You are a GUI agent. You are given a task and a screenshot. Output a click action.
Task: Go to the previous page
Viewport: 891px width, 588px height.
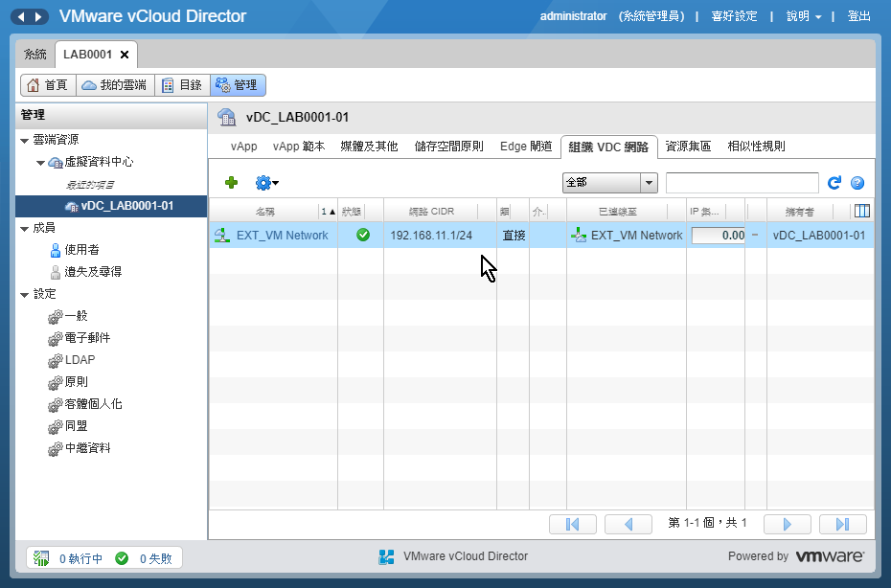click(x=628, y=524)
